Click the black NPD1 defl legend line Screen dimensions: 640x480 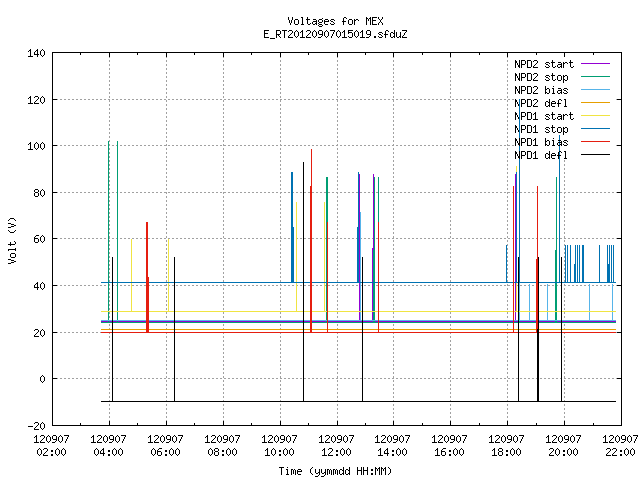[x=596, y=155]
